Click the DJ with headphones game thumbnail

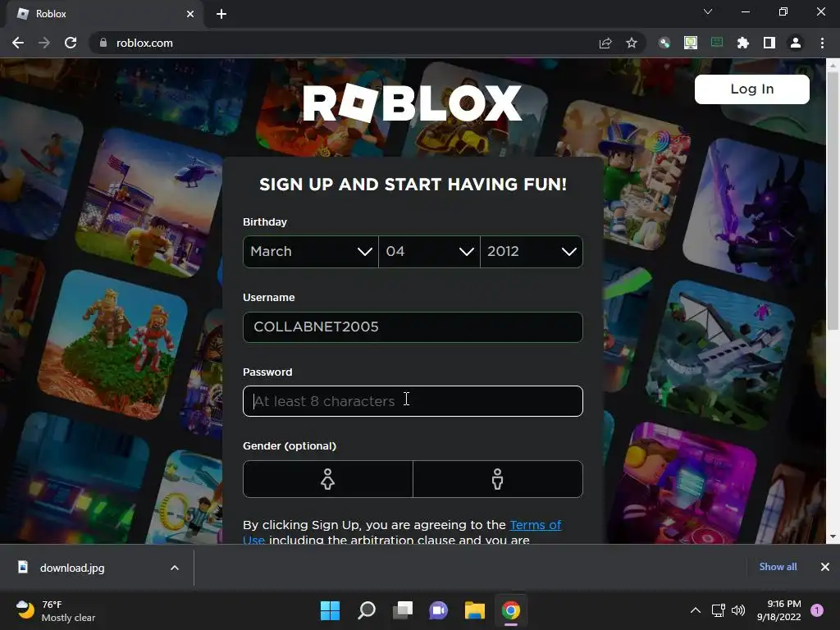(683, 485)
